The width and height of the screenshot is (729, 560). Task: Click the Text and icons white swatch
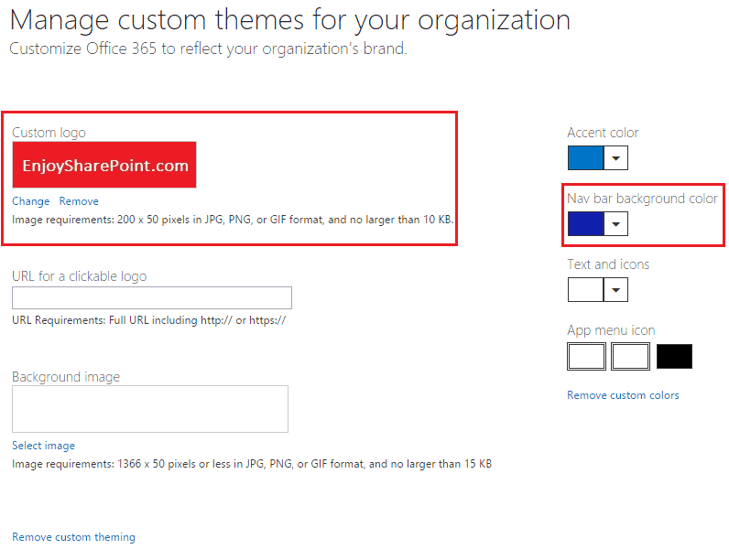pyautogui.click(x=586, y=290)
